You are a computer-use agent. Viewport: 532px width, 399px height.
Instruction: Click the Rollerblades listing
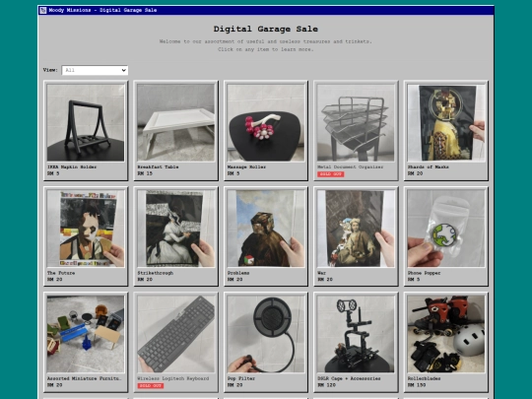(446, 342)
